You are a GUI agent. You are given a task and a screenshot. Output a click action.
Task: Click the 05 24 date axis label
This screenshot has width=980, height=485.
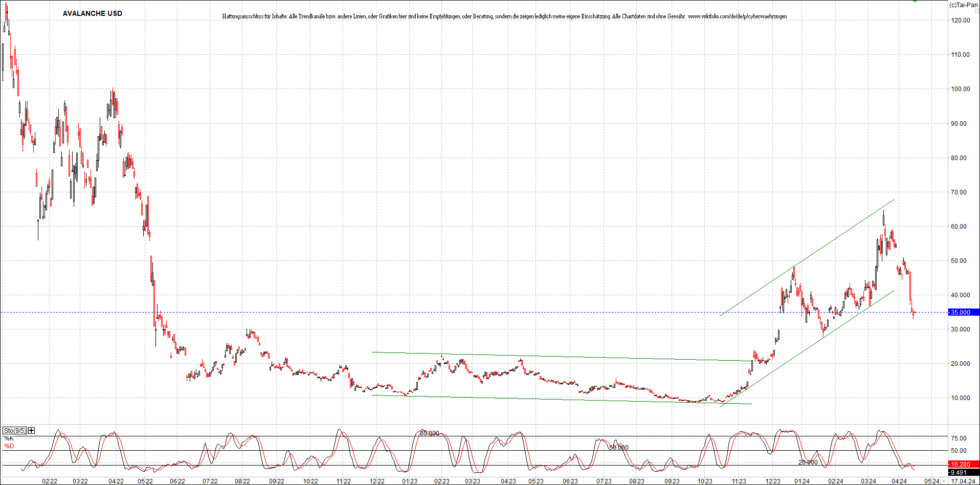(x=932, y=481)
